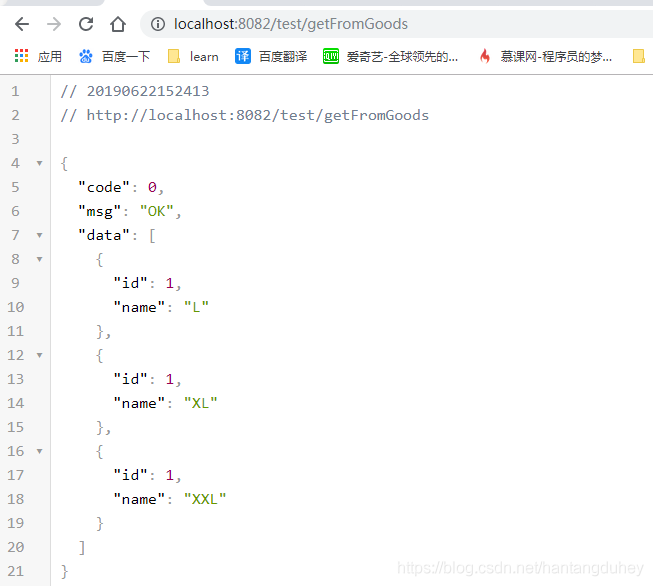Collapse the "data" array at line 7
The width and height of the screenshot is (653, 586).
(40, 235)
